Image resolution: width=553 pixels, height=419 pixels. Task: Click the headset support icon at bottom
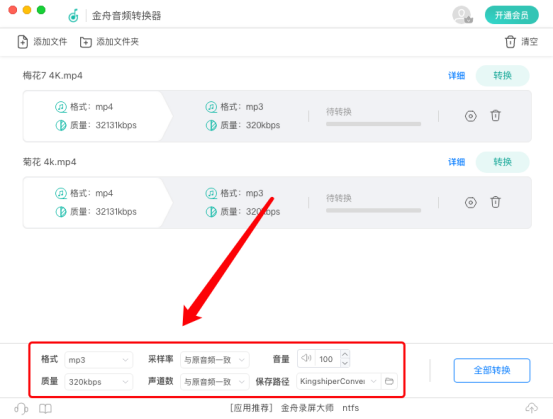pos(21,408)
